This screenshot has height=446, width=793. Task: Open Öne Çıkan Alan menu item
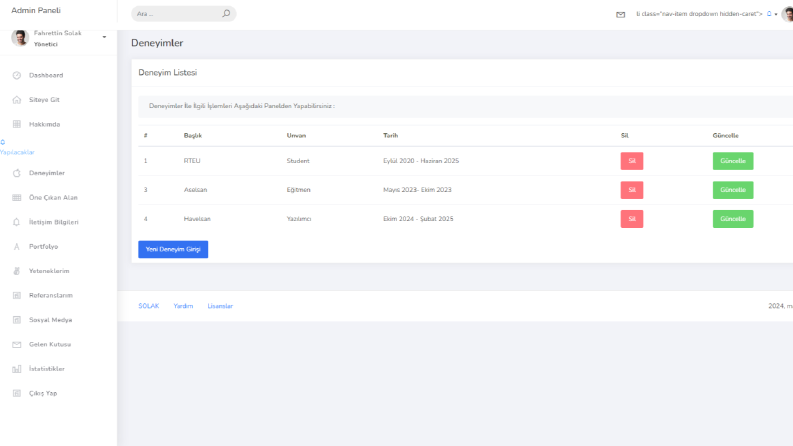(53, 198)
